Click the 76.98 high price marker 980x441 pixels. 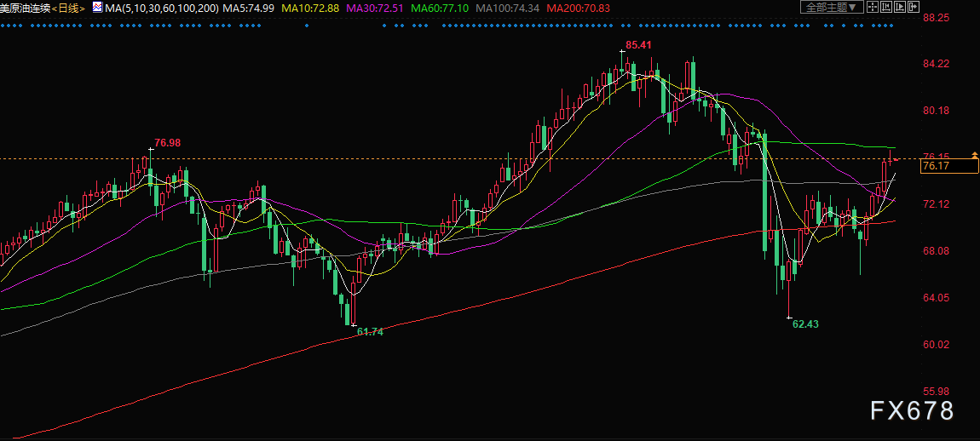coord(168,142)
